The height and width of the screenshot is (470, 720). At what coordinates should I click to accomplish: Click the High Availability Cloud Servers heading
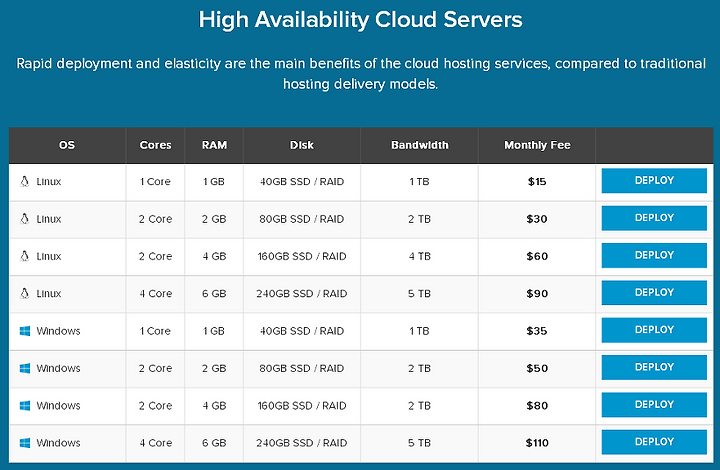(360, 20)
